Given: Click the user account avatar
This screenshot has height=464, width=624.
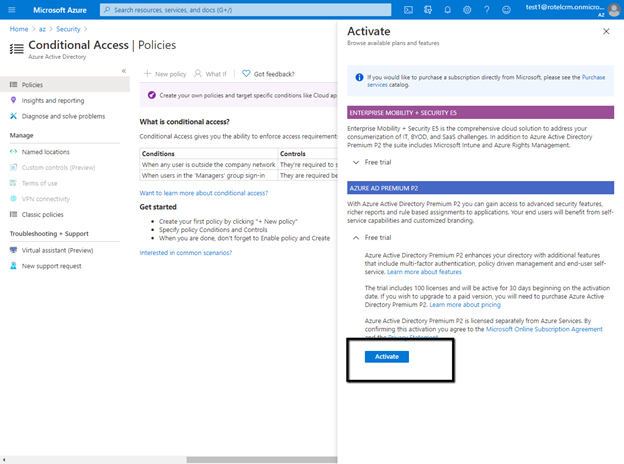Looking at the screenshot, I should click(614, 10).
